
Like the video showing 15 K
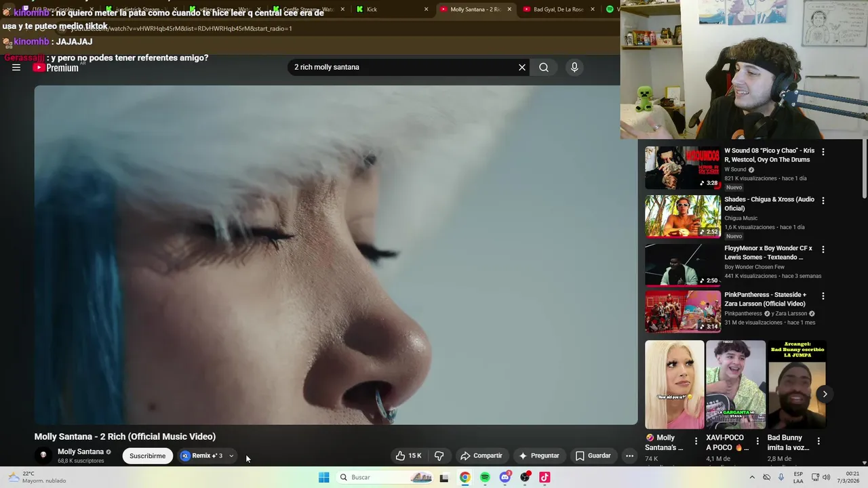[x=409, y=455]
